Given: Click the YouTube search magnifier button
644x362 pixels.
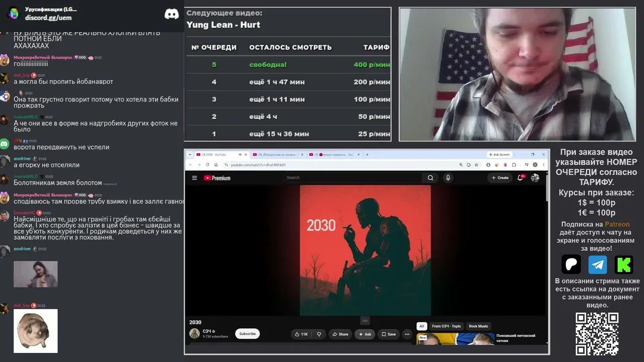Looking at the screenshot, I should coord(430,178).
